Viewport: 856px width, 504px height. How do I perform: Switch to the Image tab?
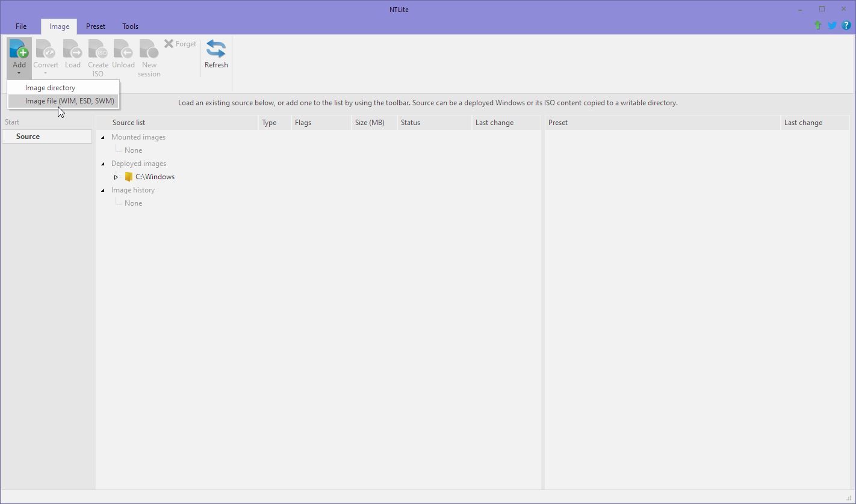(59, 26)
